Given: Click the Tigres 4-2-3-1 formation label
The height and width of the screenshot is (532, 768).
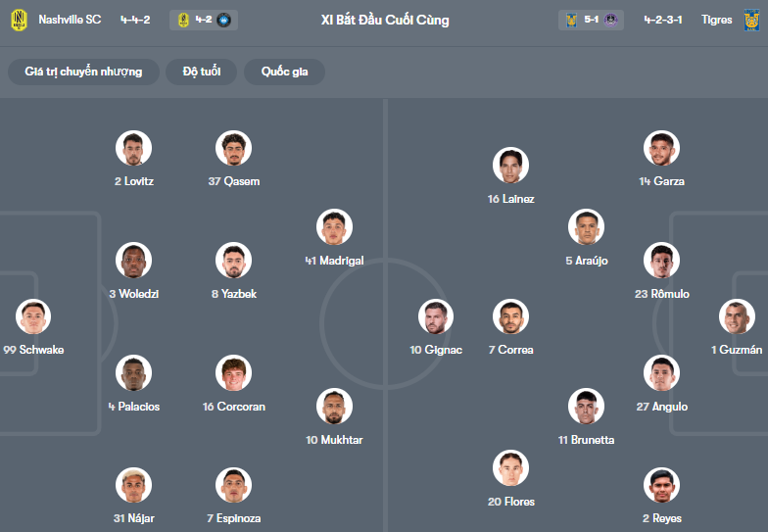Looking at the screenshot, I should (664, 20).
